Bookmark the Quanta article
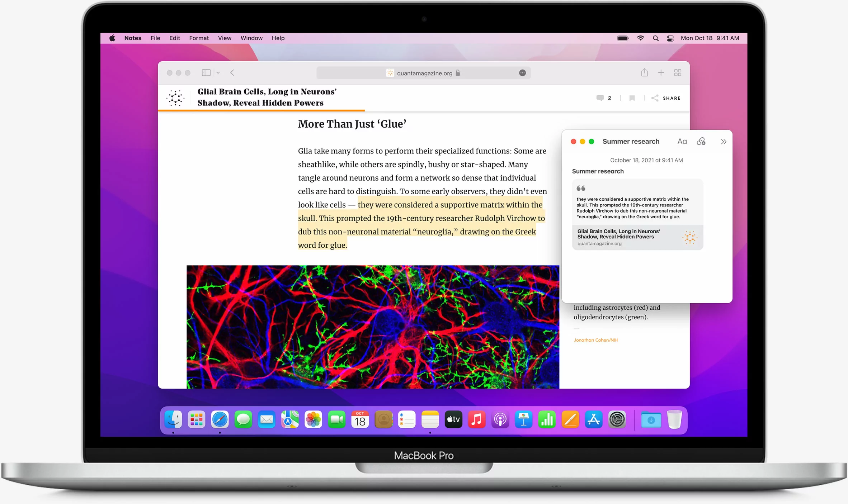848x504 pixels. [x=632, y=98]
